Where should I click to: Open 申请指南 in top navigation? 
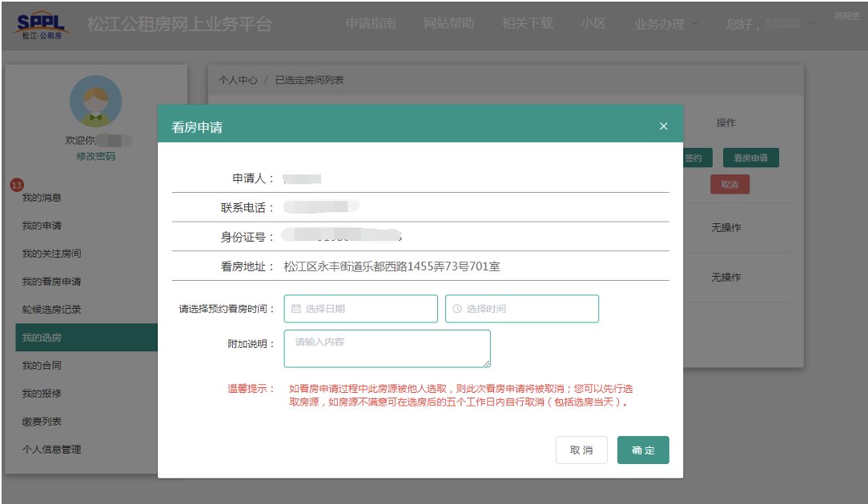(x=371, y=24)
